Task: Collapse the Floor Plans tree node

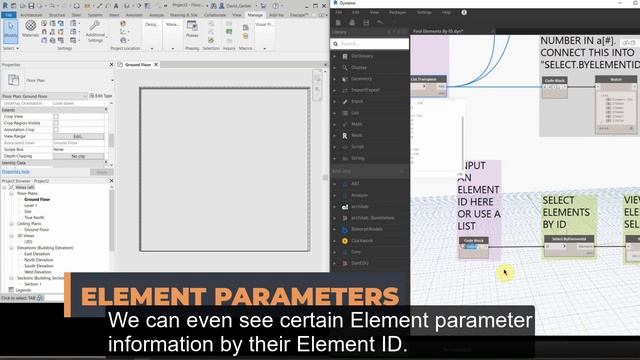Action: point(11,193)
